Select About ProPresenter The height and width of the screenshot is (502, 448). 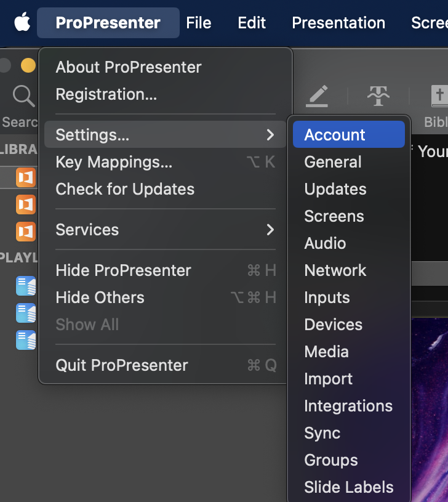[166, 67]
